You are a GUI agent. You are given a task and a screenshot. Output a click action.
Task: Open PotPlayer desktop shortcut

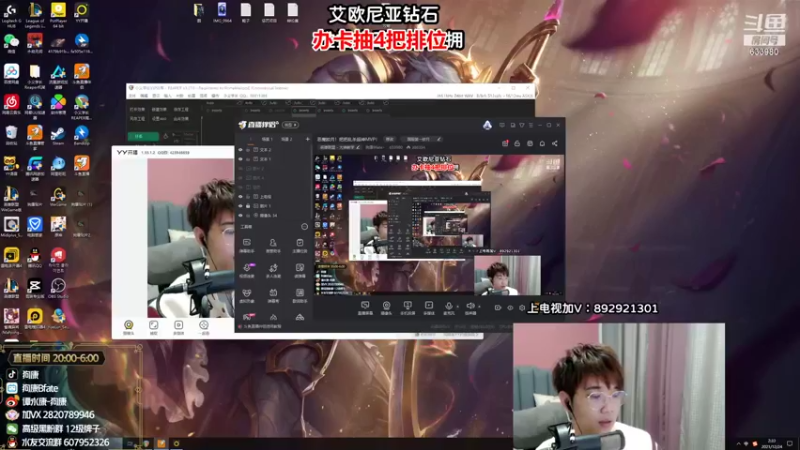[58, 14]
